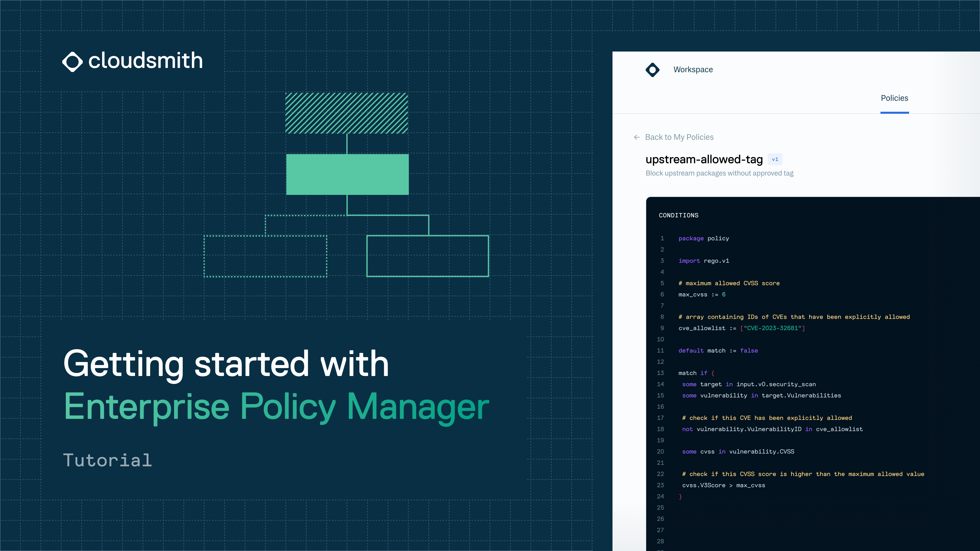The height and width of the screenshot is (551, 980).
Task: Click comment about CVSS score higher than maximum
Action: tap(803, 474)
